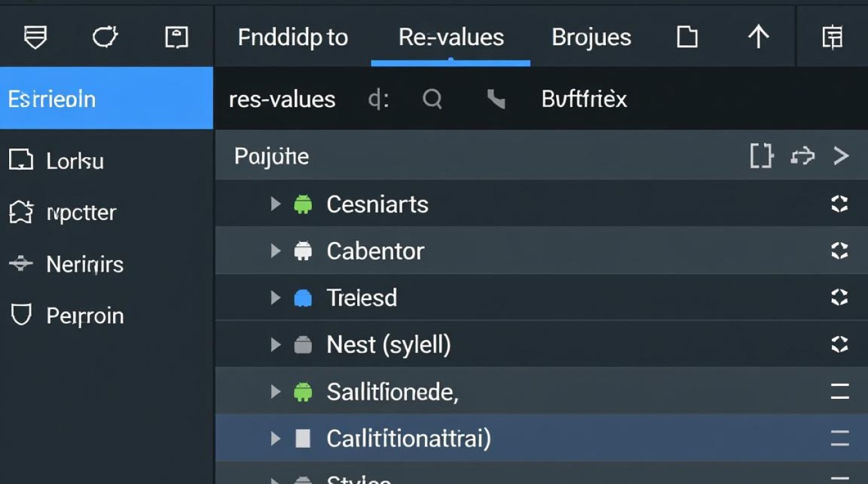Toggle the sync icon on Cabentor row
Viewport: 868px width, 484px height.
click(x=839, y=250)
